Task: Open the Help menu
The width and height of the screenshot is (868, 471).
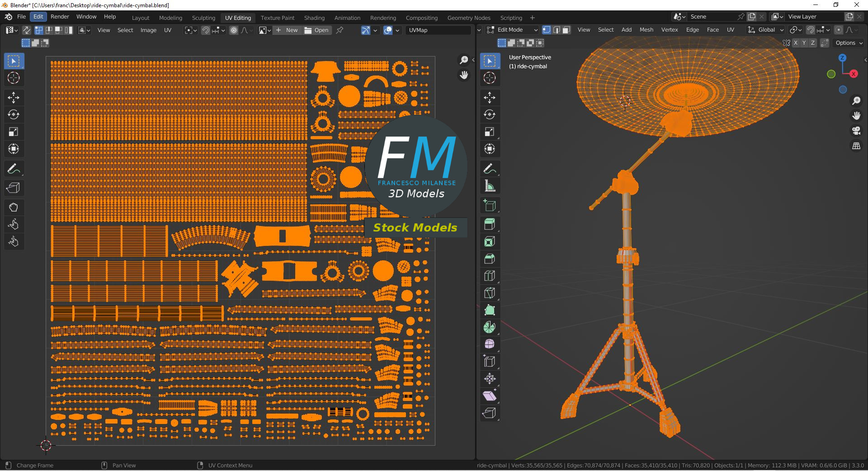Action: click(x=110, y=17)
